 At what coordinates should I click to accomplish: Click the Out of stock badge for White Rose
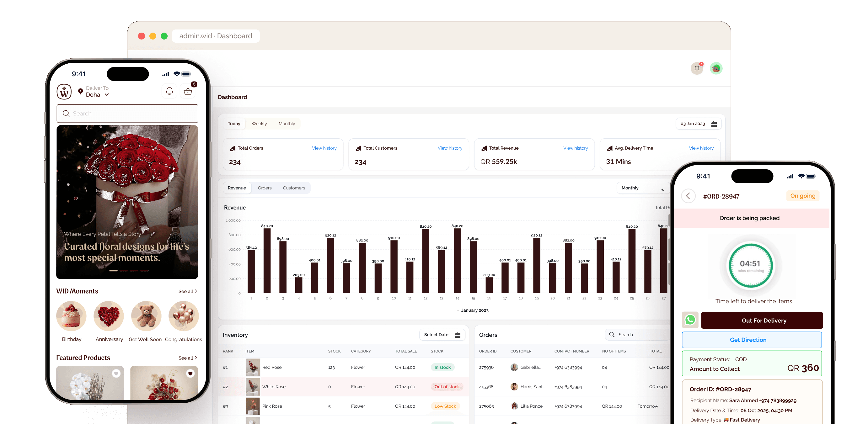pos(447,387)
